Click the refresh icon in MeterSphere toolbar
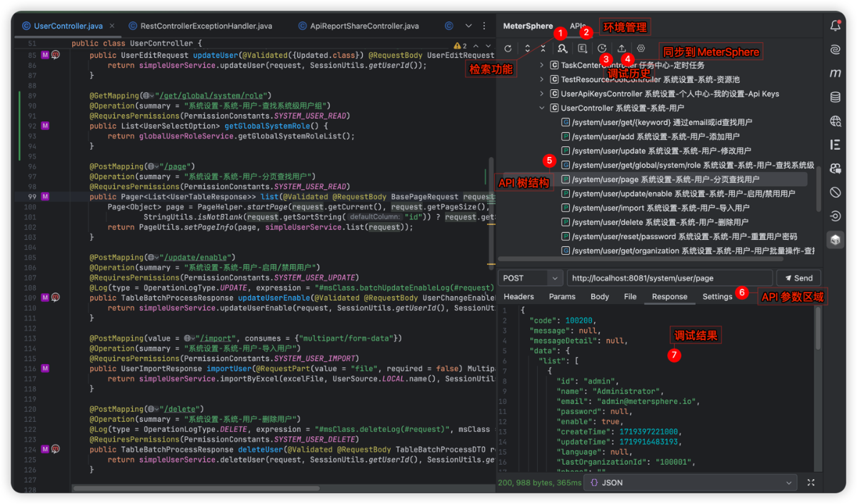Screen dimensions: 857x504 tap(508, 49)
